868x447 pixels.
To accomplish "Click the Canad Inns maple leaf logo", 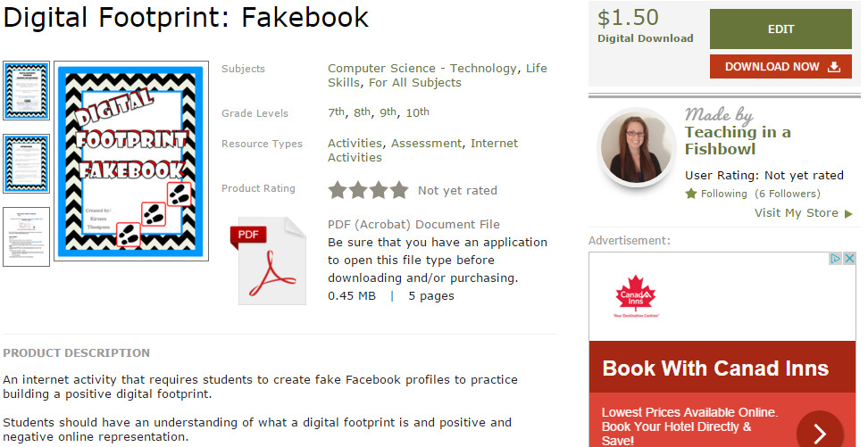I will 636,296.
